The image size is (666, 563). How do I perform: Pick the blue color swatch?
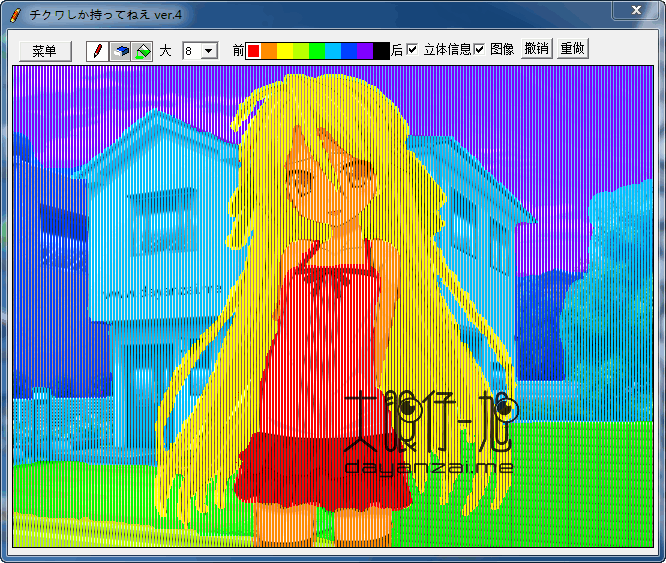pos(350,51)
